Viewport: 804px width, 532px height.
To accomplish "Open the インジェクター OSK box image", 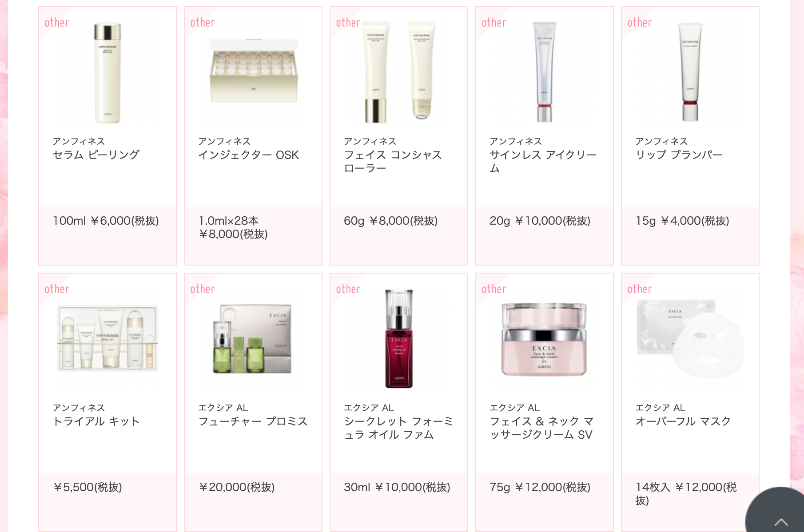I will pos(253,71).
